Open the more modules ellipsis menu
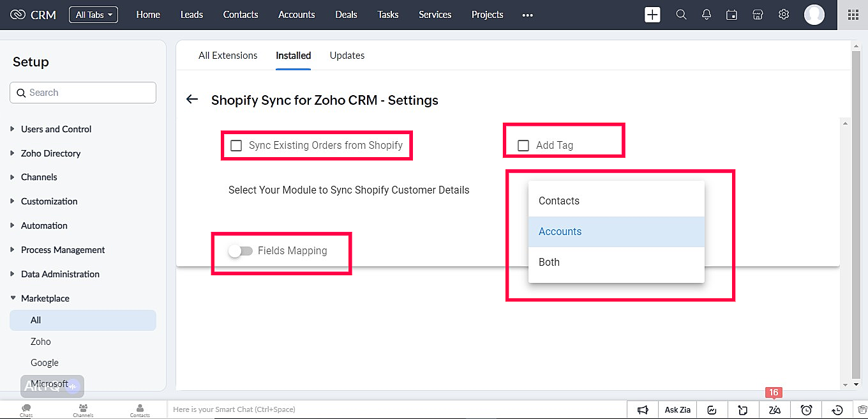The width and height of the screenshot is (868, 419). pos(527,15)
